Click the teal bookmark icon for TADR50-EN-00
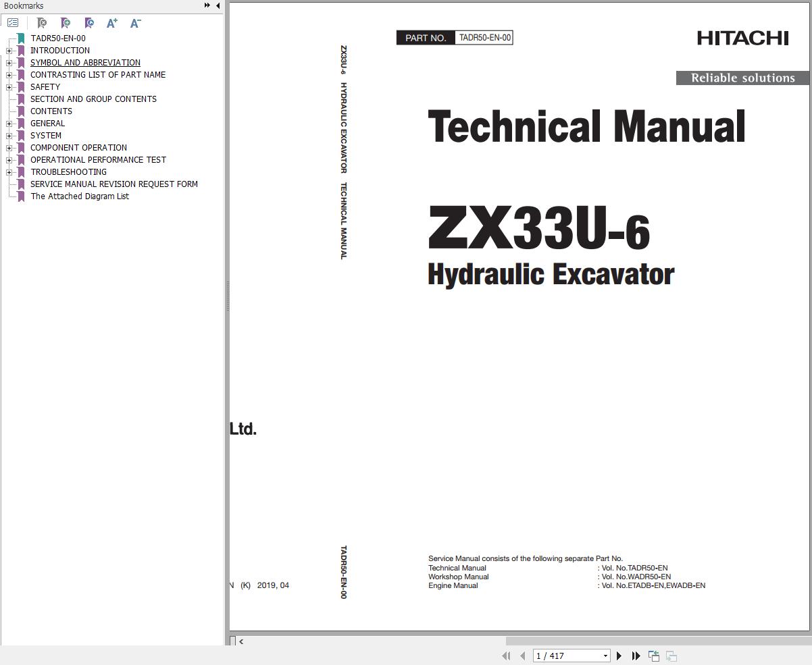This screenshot has width=812, height=665. point(21,38)
